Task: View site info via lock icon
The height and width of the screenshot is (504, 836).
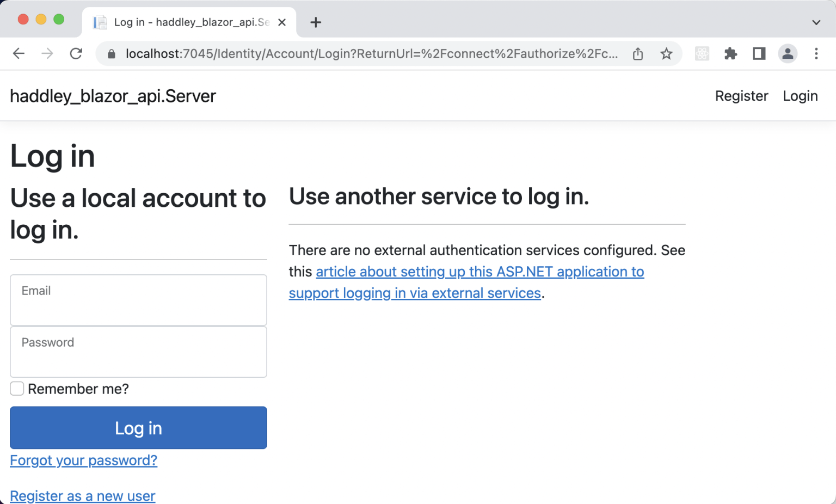Action: click(112, 54)
